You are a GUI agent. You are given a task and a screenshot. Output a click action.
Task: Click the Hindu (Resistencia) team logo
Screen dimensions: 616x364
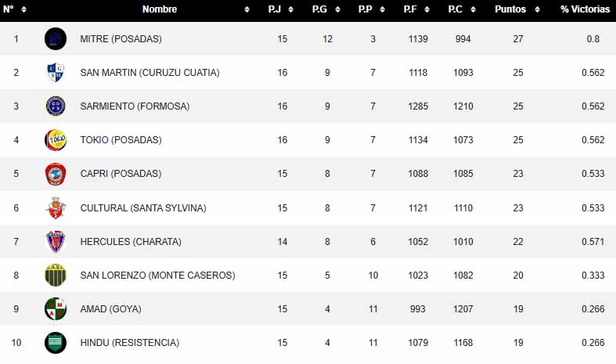pyautogui.click(x=56, y=342)
